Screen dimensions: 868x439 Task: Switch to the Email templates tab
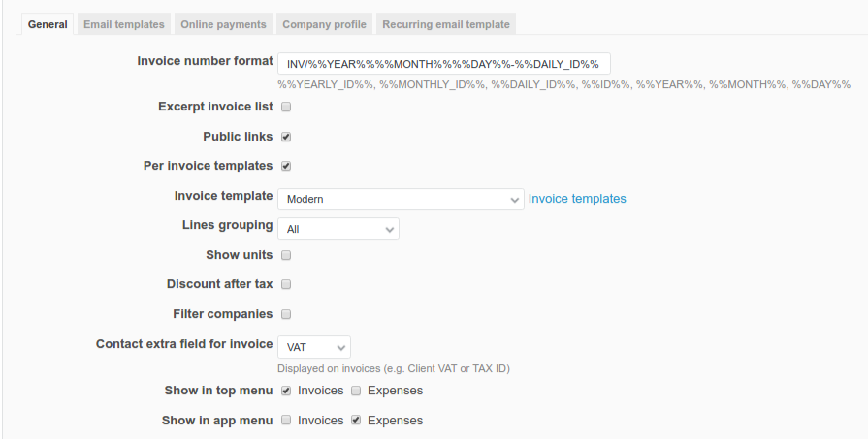pos(124,24)
